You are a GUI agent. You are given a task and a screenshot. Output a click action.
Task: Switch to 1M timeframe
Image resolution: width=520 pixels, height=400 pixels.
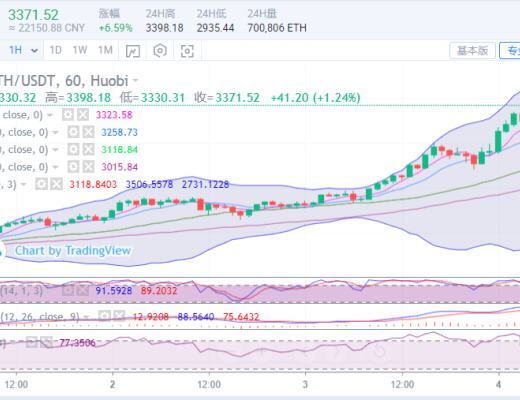click(105, 50)
